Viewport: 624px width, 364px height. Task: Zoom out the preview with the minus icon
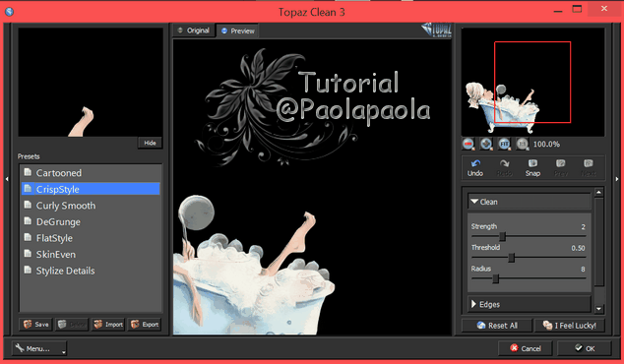468,144
